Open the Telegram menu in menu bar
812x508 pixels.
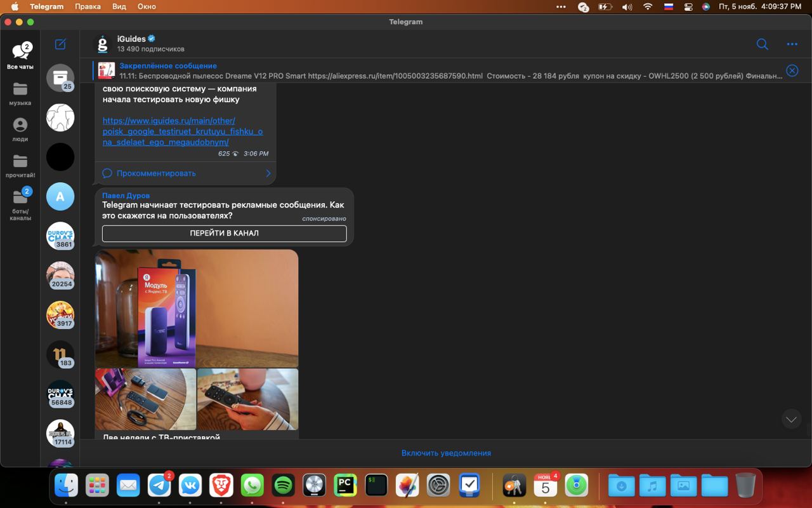click(x=46, y=6)
